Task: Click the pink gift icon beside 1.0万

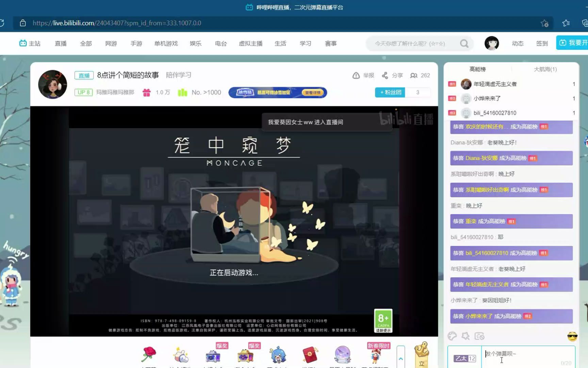Action: pyautogui.click(x=147, y=92)
